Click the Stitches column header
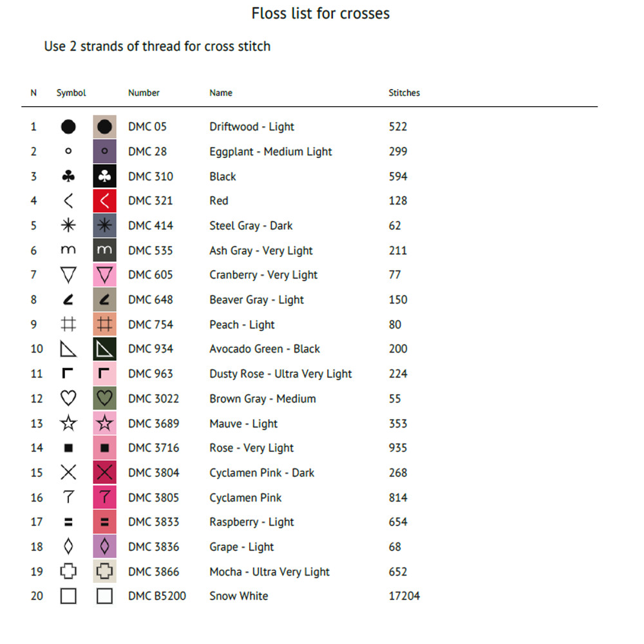Screen dimensions: 644x644 pyautogui.click(x=404, y=93)
